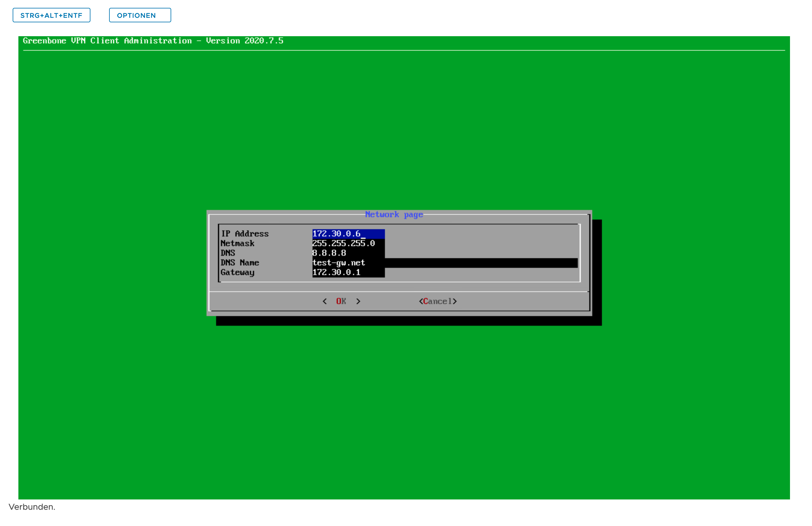Click the 'IP Address' label
Viewport: 812px width, 526px height.
[245, 234]
